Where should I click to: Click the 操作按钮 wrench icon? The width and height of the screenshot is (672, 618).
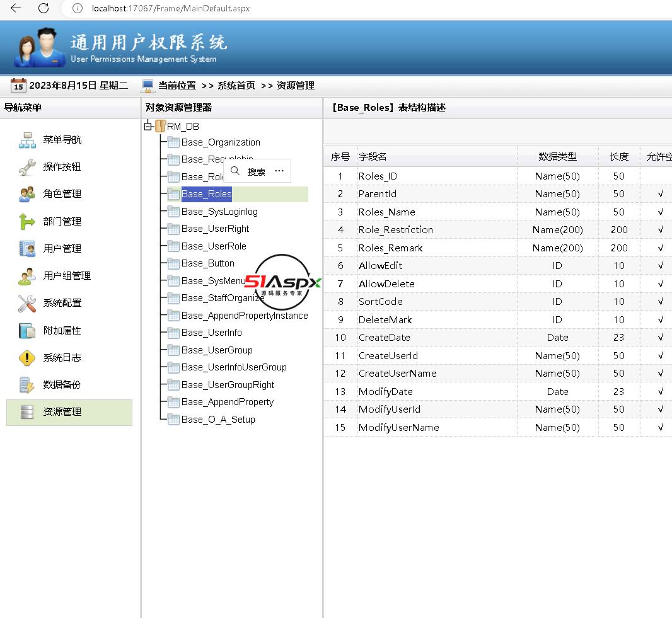pos(28,167)
